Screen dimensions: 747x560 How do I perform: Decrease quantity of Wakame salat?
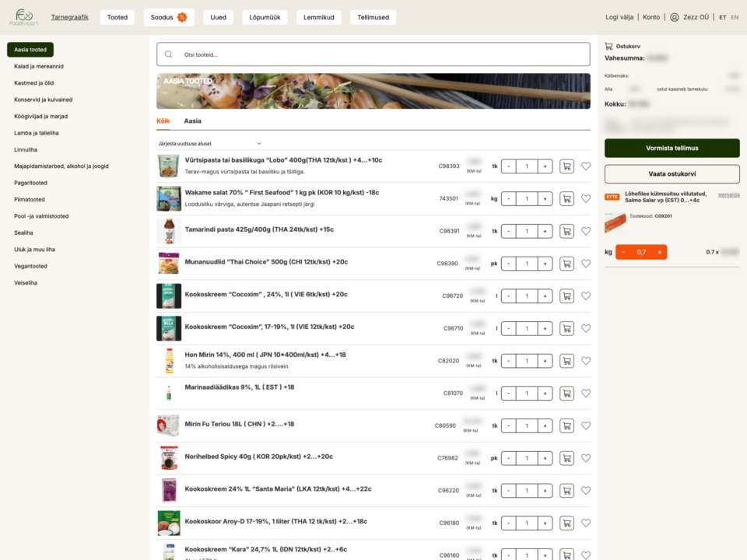[x=509, y=198]
